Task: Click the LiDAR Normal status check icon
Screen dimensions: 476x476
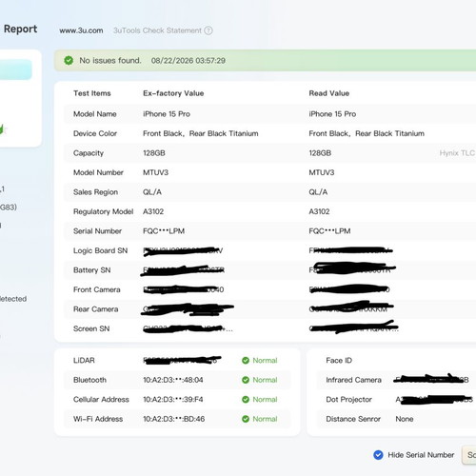Action: 246,360
